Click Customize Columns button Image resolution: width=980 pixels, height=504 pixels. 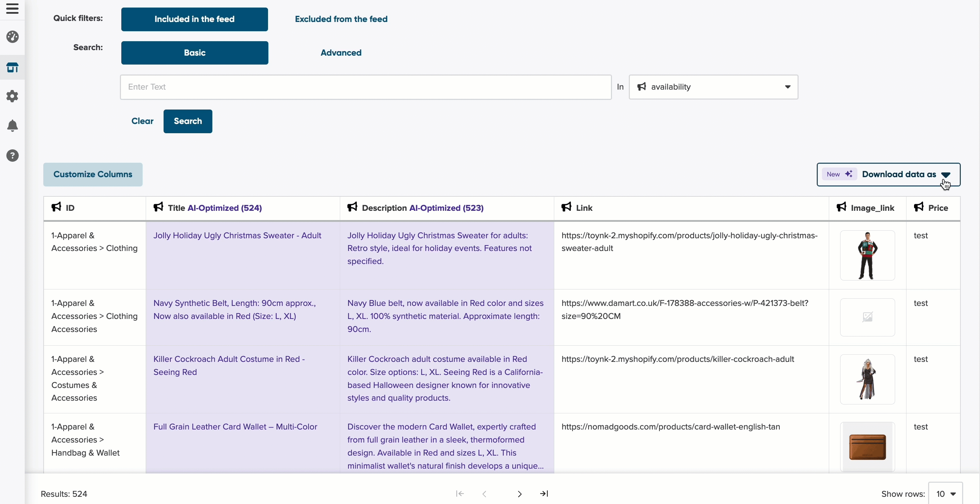pyautogui.click(x=93, y=174)
